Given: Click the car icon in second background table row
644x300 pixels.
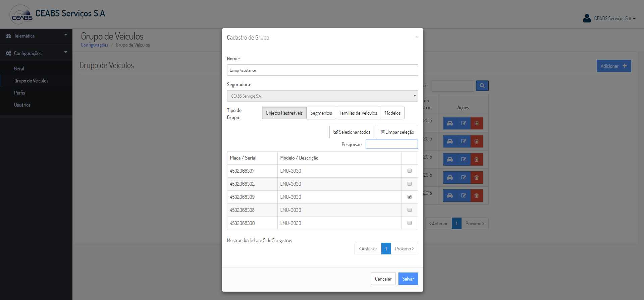Looking at the screenshot, I should point(450,141).
